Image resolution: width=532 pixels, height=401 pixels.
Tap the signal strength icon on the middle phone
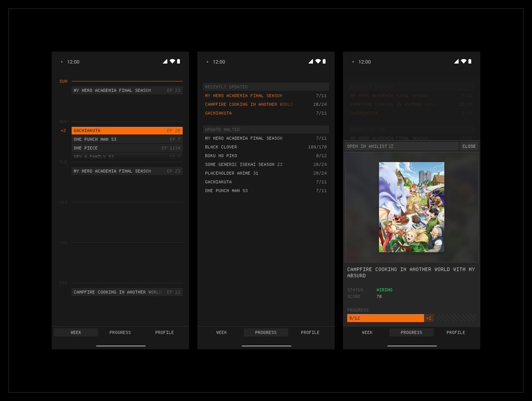pyautogui.click(x=311, y=62)
